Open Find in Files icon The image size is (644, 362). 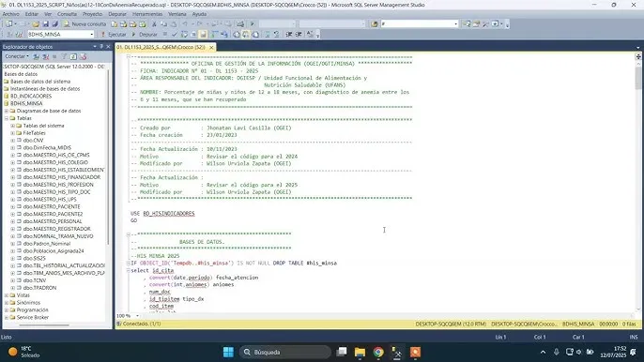[x=375, y=24]
